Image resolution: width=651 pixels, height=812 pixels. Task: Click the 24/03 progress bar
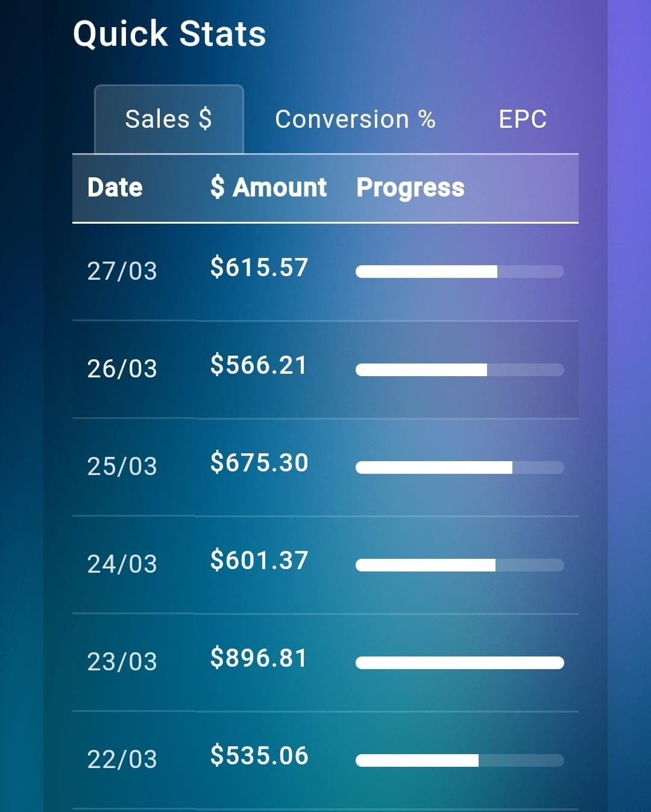click(459, 565)
